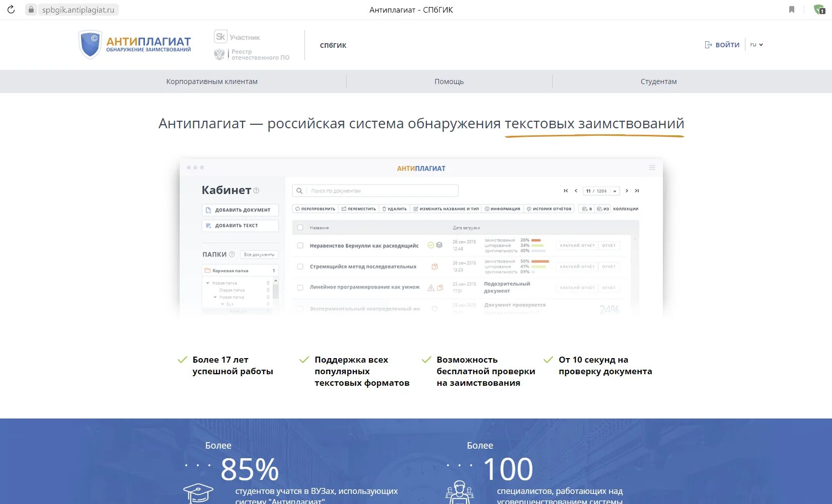Open the Студентам menu
This screenshot has height=504, width=832.
click(x=658, y=81)
